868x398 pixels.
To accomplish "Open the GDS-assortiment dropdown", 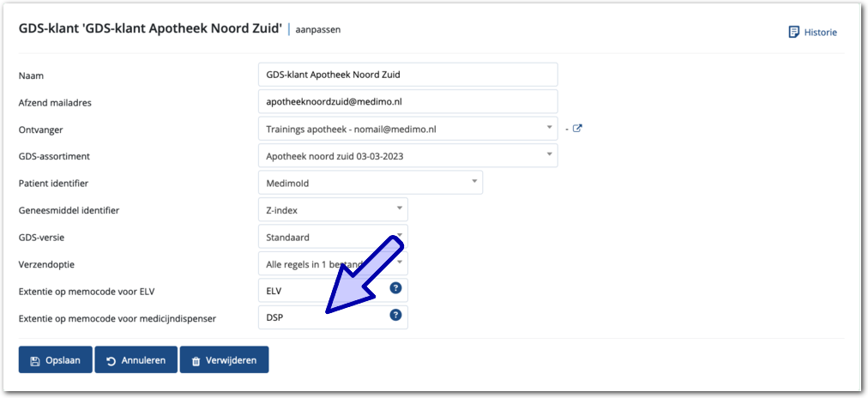I will coord(407,155).
